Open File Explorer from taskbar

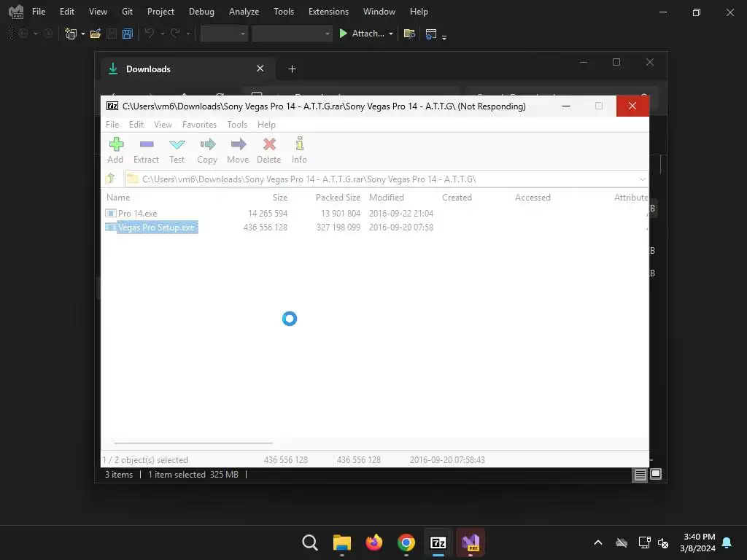pyautogui.click(x=341, y=542)
